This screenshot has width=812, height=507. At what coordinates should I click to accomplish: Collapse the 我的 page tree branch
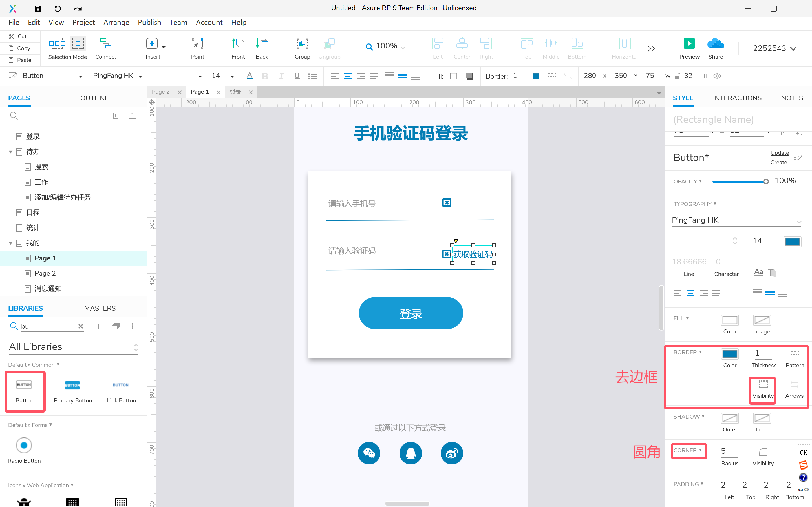click(x=10, y=243)
